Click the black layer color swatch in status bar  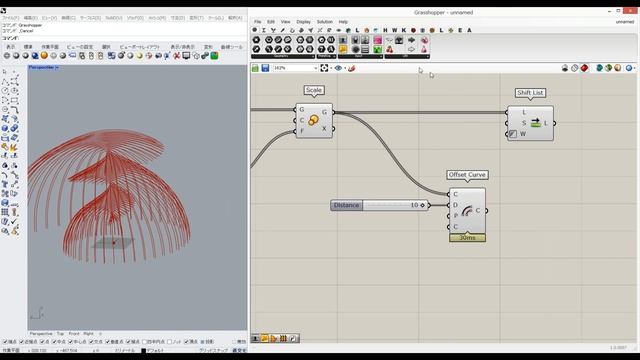pos(144,350)
